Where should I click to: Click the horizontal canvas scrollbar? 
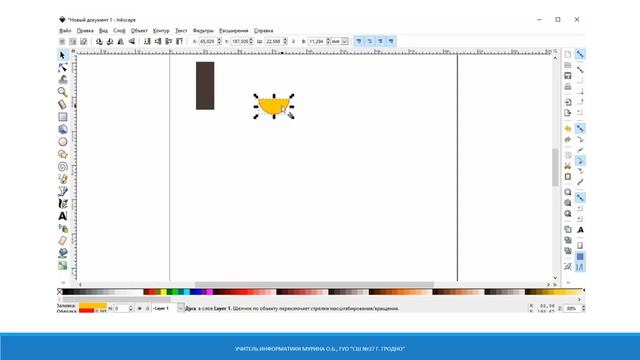tap(314, 284)
